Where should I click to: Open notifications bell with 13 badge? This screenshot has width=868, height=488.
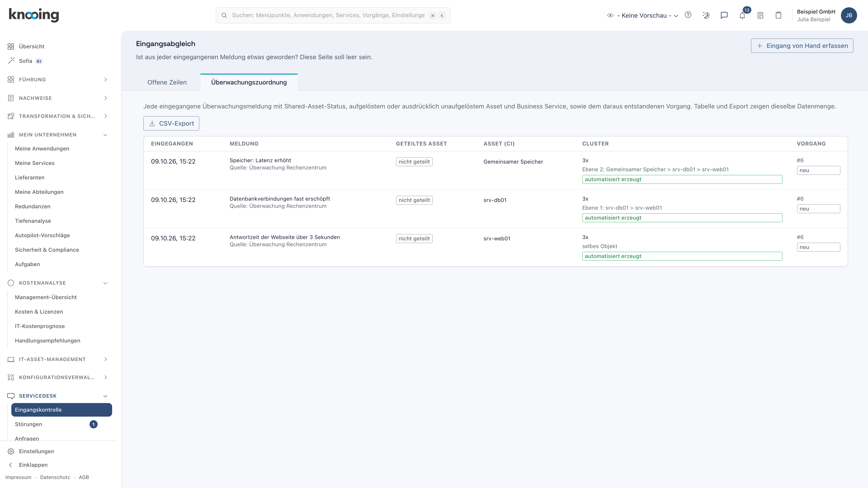pyautogui.click(x=742, y=15)
